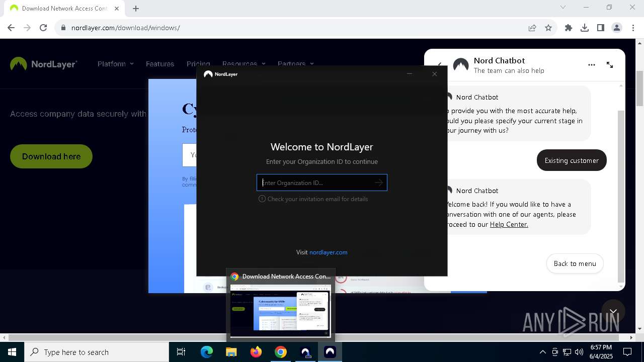Open volume control in system tray
Image resolution: width=644 pixels, height=362 pixels.
tap(579, 352)
